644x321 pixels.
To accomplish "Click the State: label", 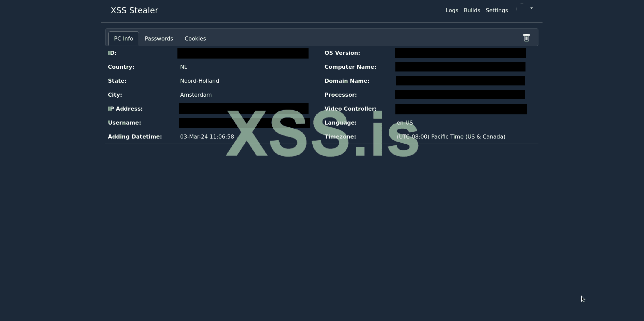I will coord(117,81).
